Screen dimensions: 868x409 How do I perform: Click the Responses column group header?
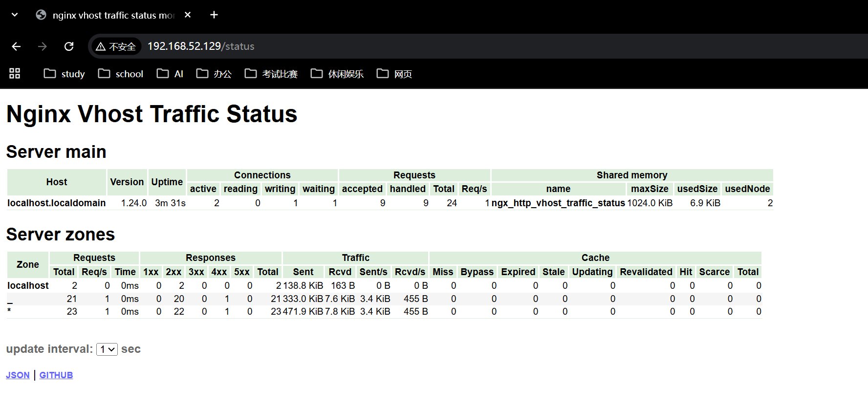211,258
